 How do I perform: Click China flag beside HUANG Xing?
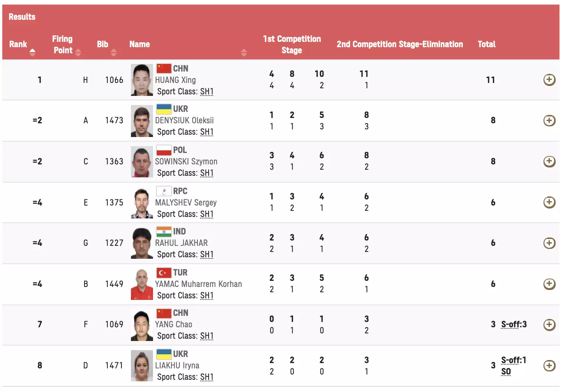click(164, 69)
